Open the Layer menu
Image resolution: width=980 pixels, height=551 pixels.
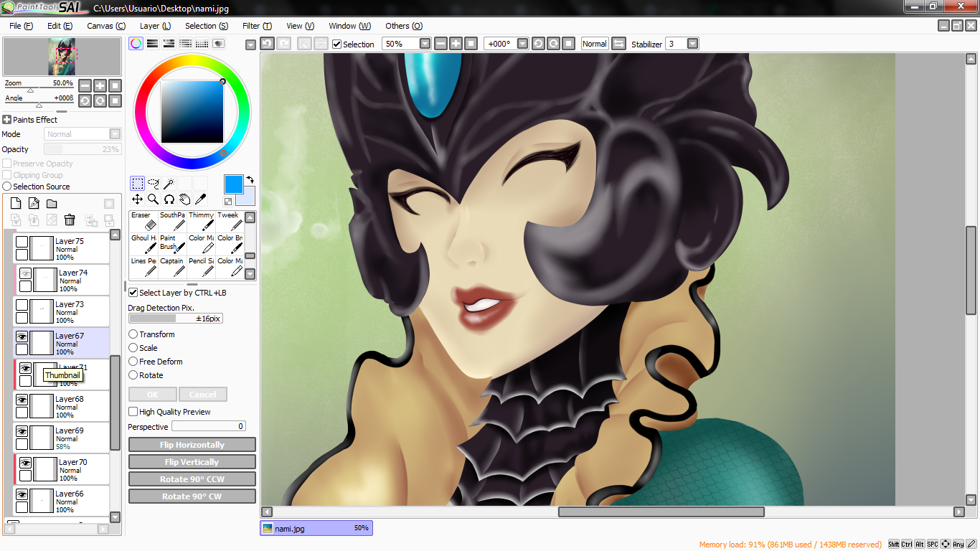156,26
